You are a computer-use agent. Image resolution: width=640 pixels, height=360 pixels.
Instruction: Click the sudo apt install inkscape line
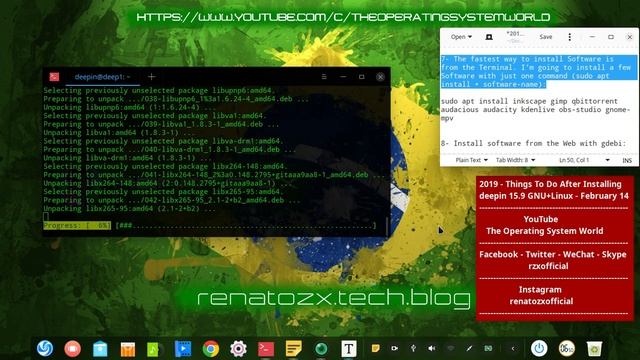pyautogui.click(x=529, y=101)
